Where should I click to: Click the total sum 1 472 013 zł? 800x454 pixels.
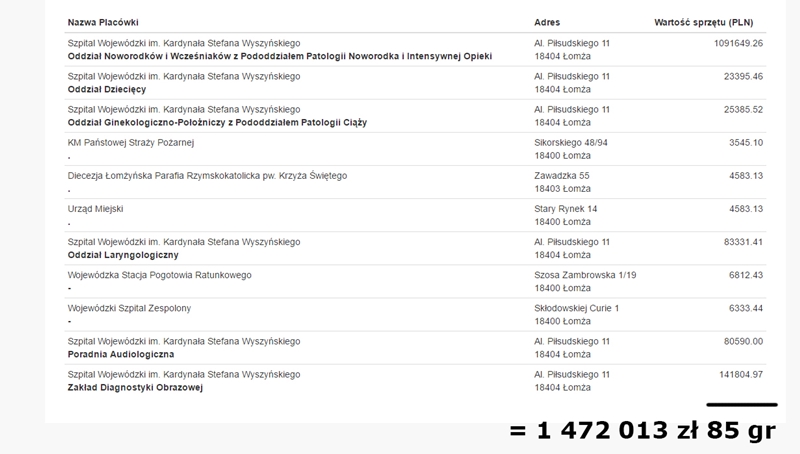point(642,430)
